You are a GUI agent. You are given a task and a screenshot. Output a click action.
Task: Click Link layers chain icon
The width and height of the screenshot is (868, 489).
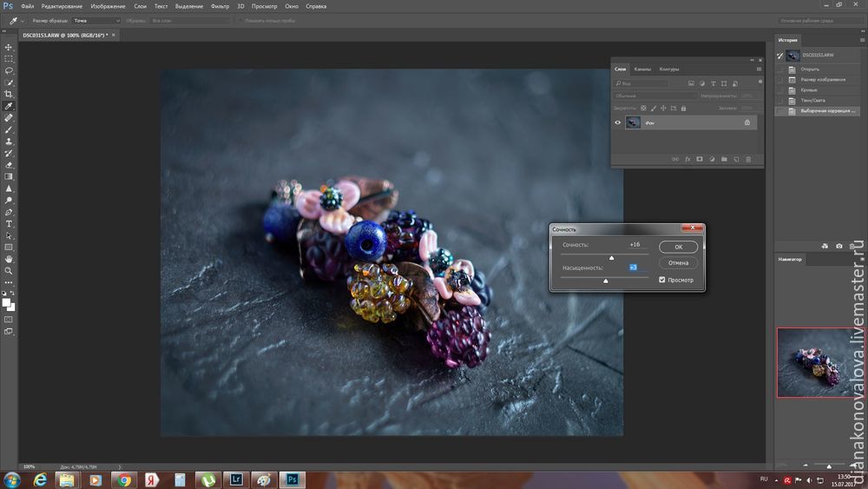tap(675, 160)
